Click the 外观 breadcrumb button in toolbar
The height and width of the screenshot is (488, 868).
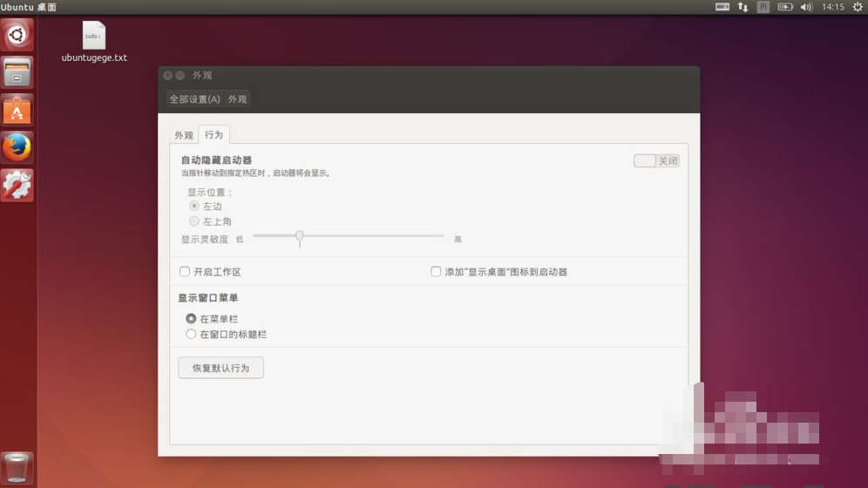coord(238,99)
